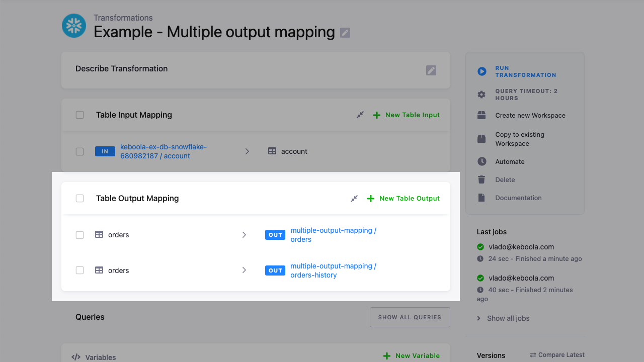This screenshot has height=362, width=644.
Task: Click the pencil icon next to the transformation title
Action: (x=345, y=32)
